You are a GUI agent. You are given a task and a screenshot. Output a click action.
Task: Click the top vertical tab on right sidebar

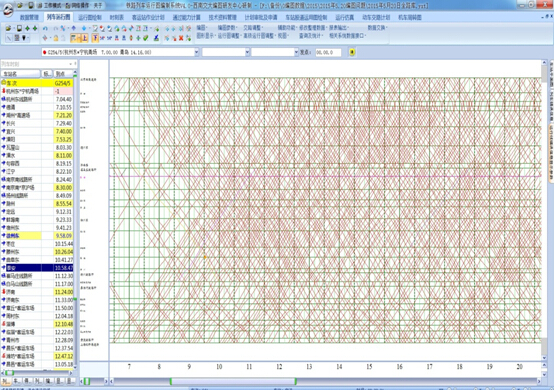click(551, 75)
